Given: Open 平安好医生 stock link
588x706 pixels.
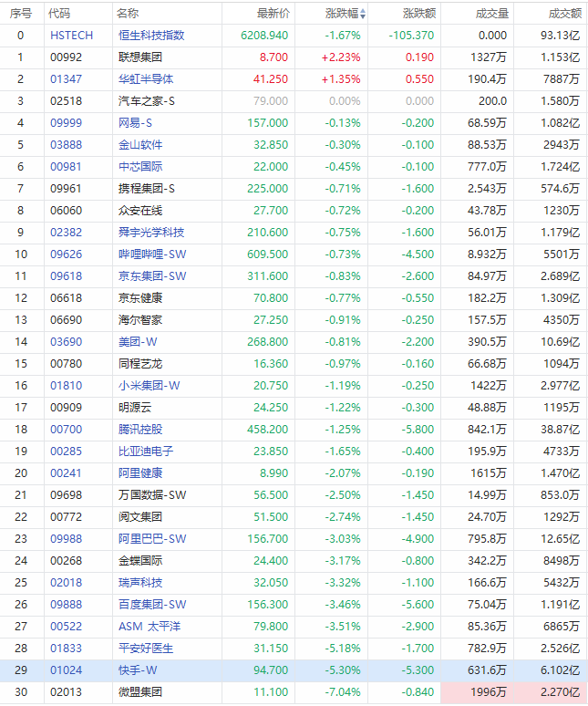Looking at the screenshot, I should (x=146, y=649).
